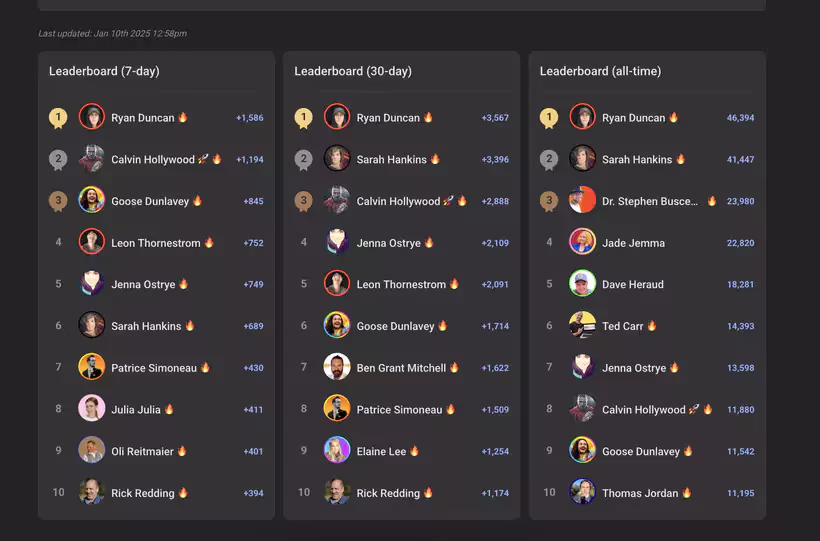Screen dimensions: 820x541
Task: Click the bronze rank 3 medal in 7-day leaderboard
Action: click(58, 201)
